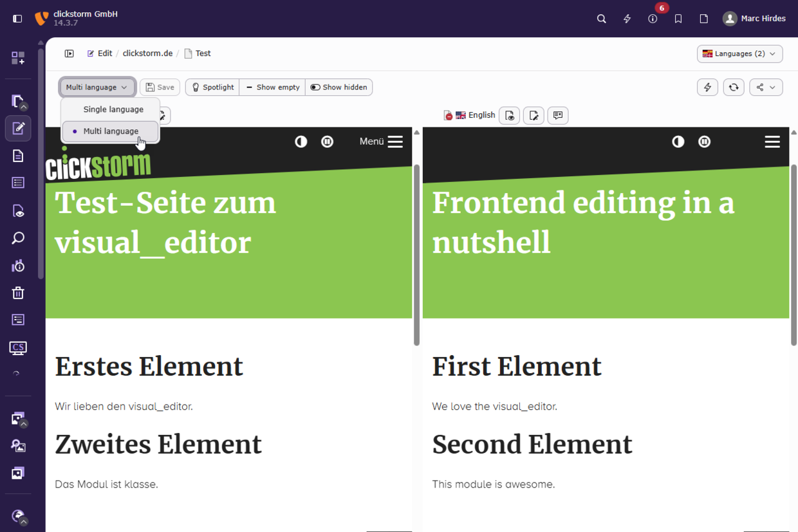
Task: Open the Page module sidebar icon
Action: point(18,156)
